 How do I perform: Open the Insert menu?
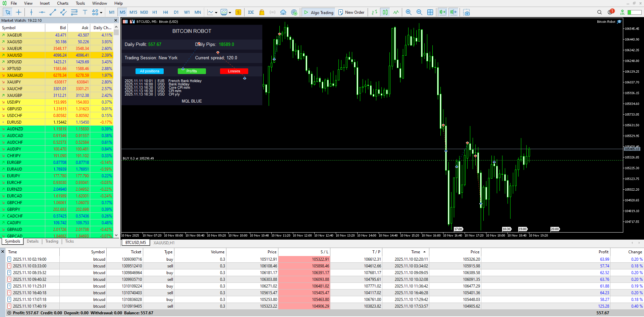point(45,3)
